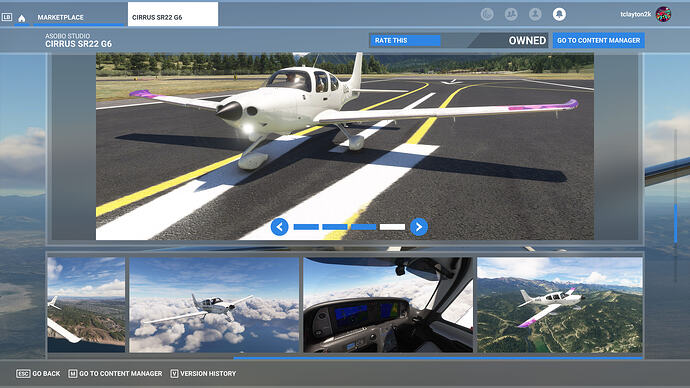Click the Cirrus SR22 G6 heading
This screenshot has width=690, height=388.
point(78,44)
